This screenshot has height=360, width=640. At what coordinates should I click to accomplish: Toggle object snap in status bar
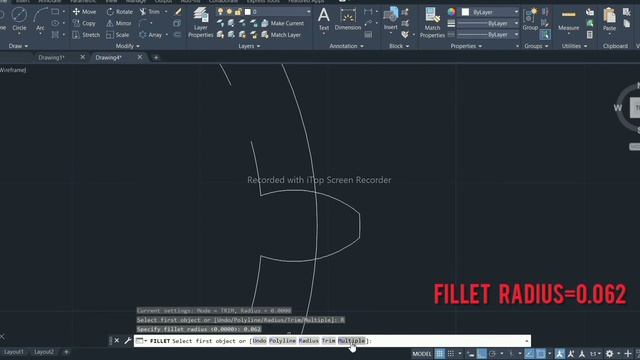pos(541,353)
